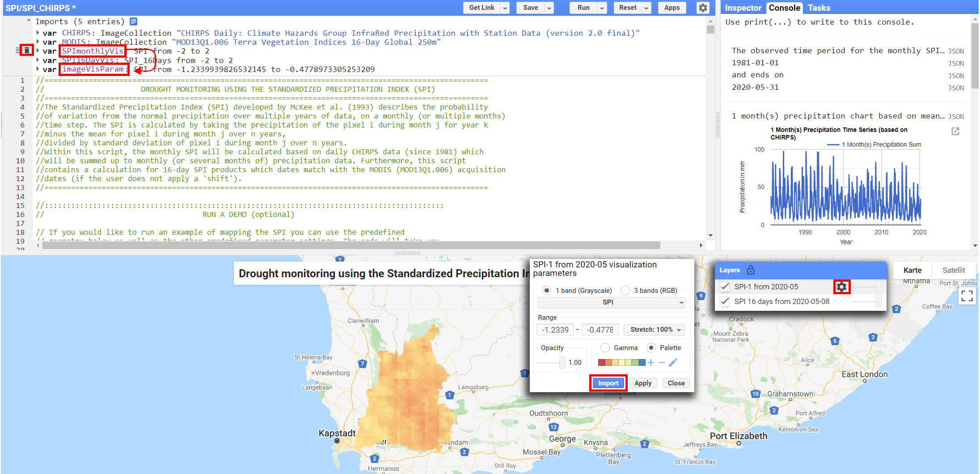Click Apply in visualization parameters
This screenshot has width=980, height=474.
[642, 383]
